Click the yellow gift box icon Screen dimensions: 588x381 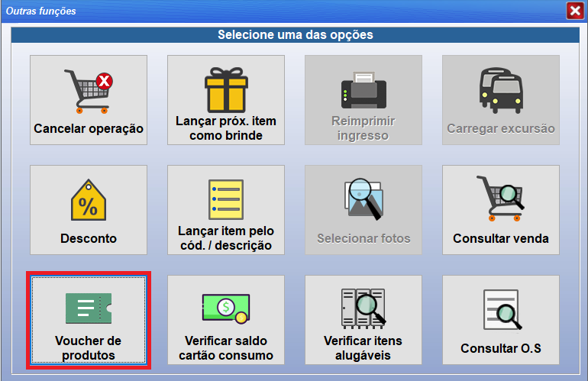tap(226, 89)
